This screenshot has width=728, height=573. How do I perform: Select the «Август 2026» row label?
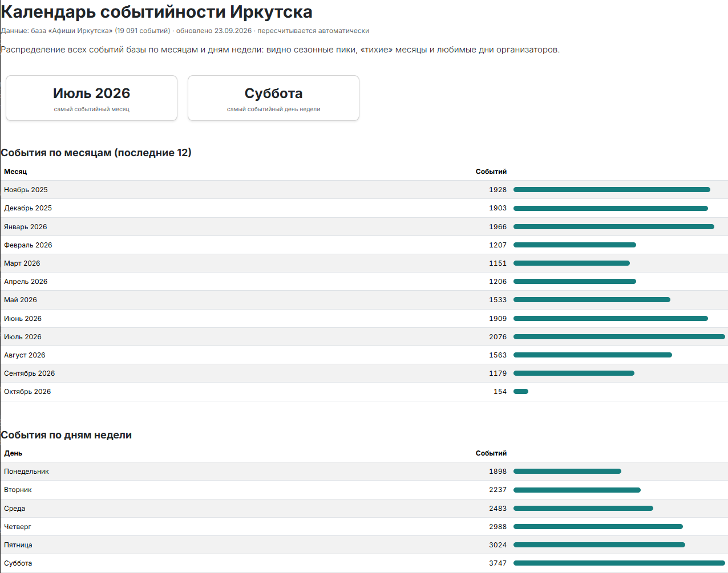click(x=25, y=355)
